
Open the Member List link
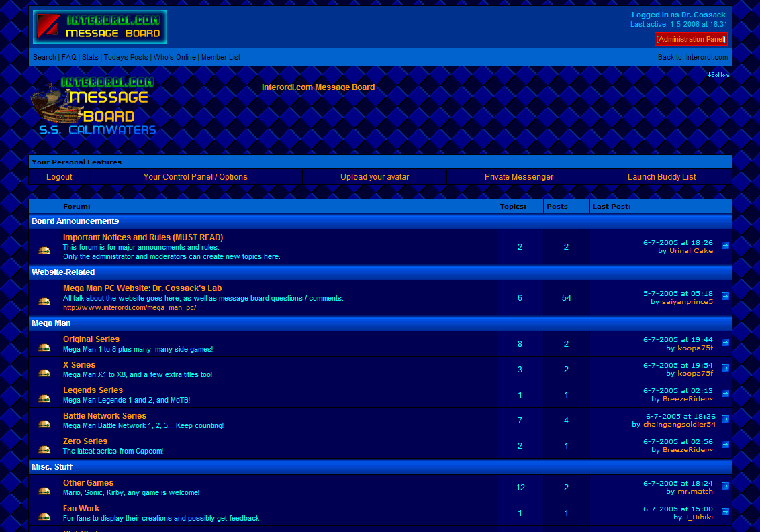point(220,58)
